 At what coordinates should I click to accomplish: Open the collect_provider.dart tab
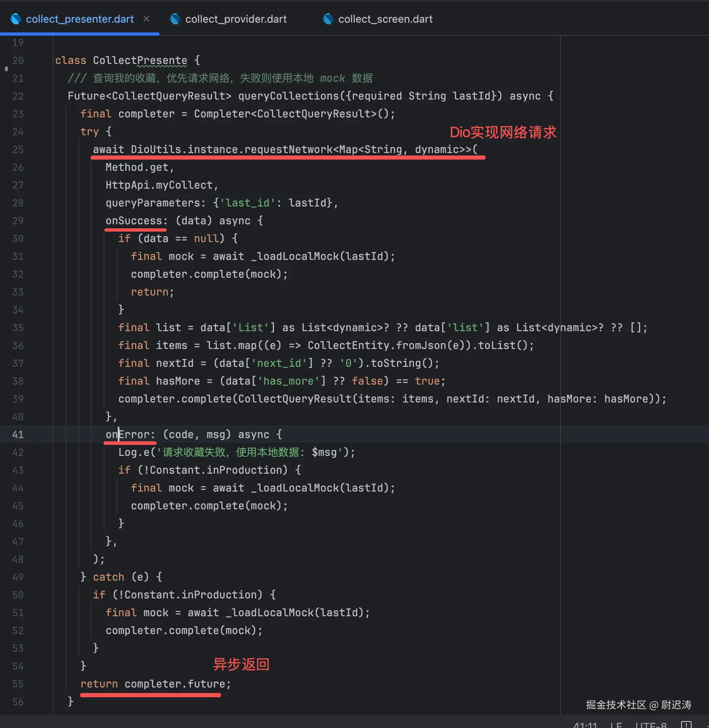click(x=236, y=19)
